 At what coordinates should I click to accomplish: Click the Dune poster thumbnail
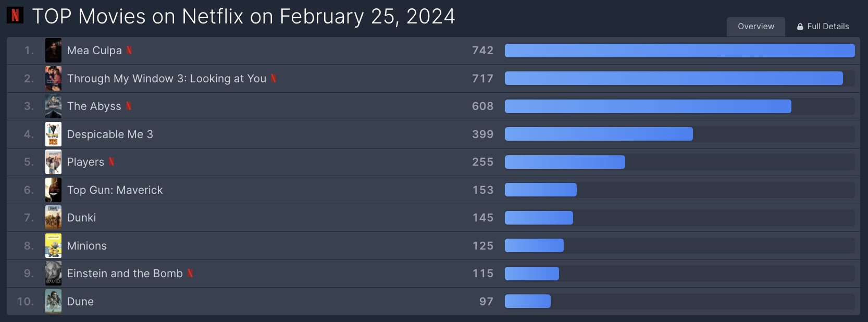pyautogui.click(x=53, y=302)
